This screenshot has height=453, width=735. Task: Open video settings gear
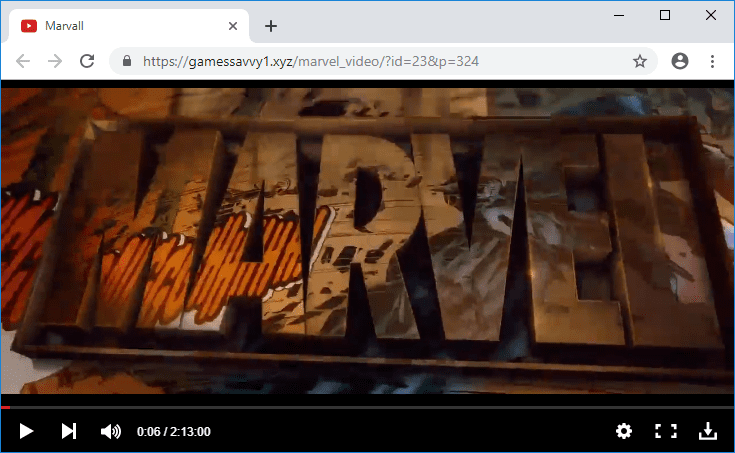click(x=624, y=431)
